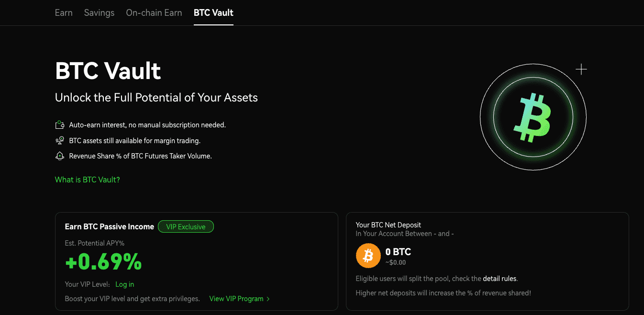Click the Bitcoin coin icon beside 0 BTC
The width and height of the screenshot is (644, 315).
(x=368, y=255)
